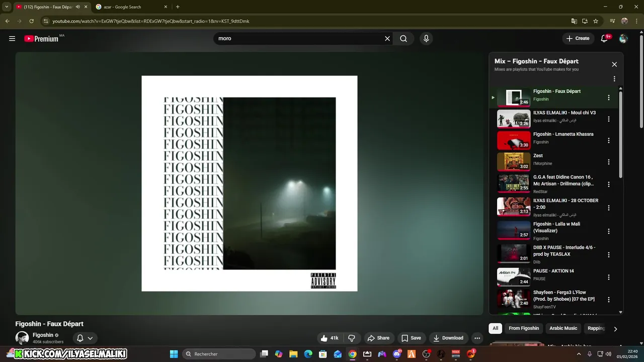
Task: Open Figoshin channel name link
Action: tap(43, 335)
